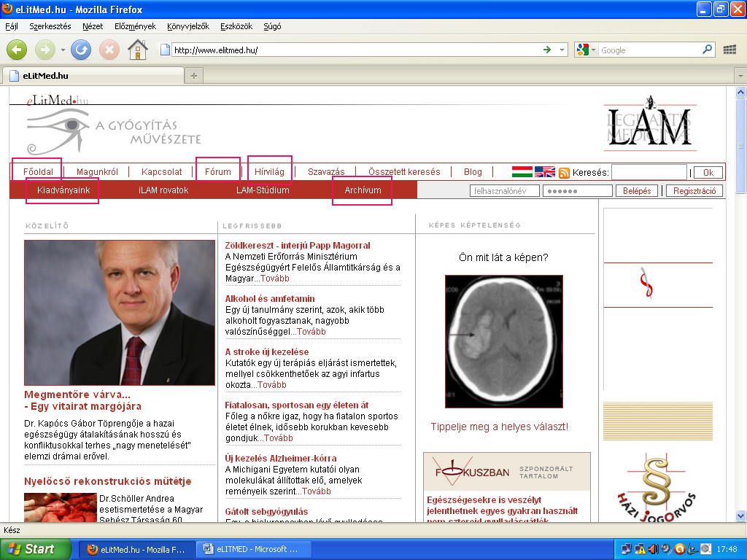This screenshot has width=747, height=560.
Task: Open the Magunkról navigation link
Action: pyautogui.click(x=97, y=172)
